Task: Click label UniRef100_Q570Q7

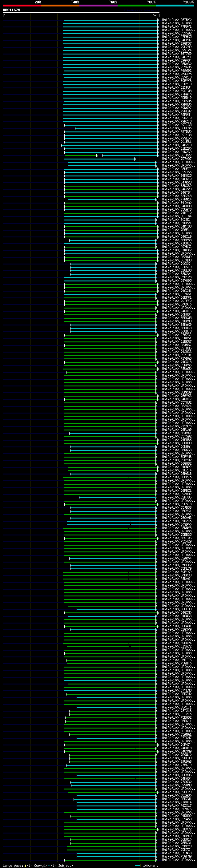Action: [176, 159]
